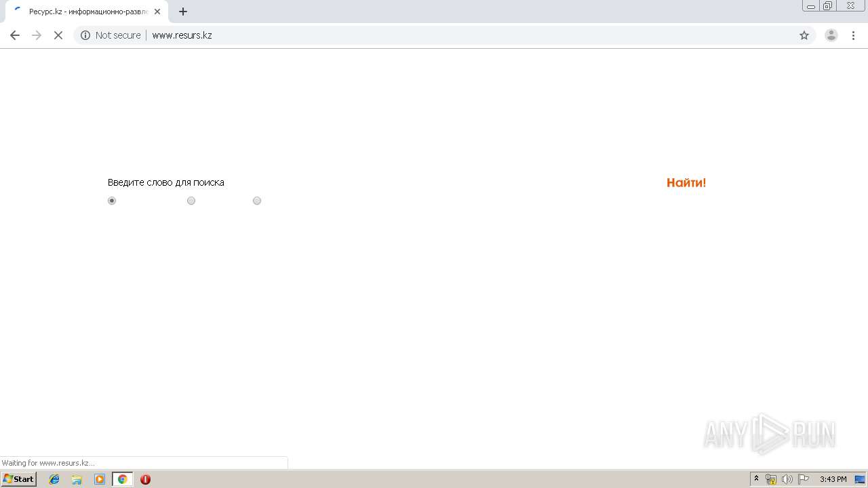Launch Internet Explorer from taskbar
The height and width of the screenshot is (488, 868).
pos(54,479)
